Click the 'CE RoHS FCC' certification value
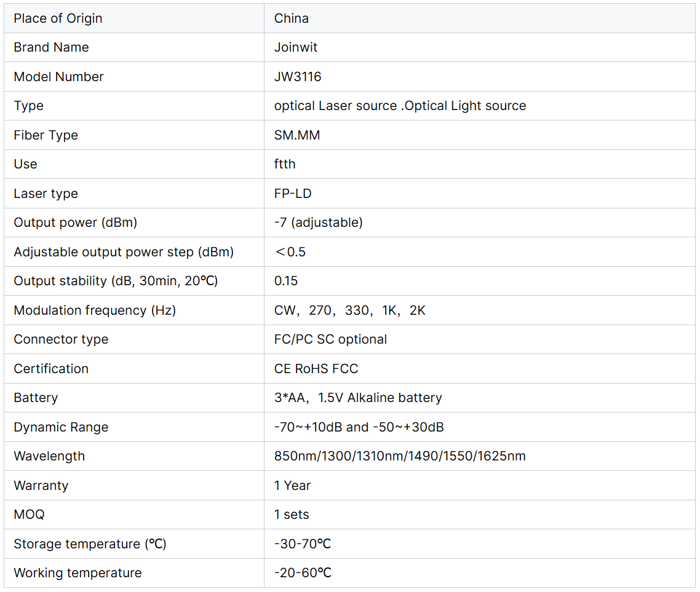 (x=316, y=369)
